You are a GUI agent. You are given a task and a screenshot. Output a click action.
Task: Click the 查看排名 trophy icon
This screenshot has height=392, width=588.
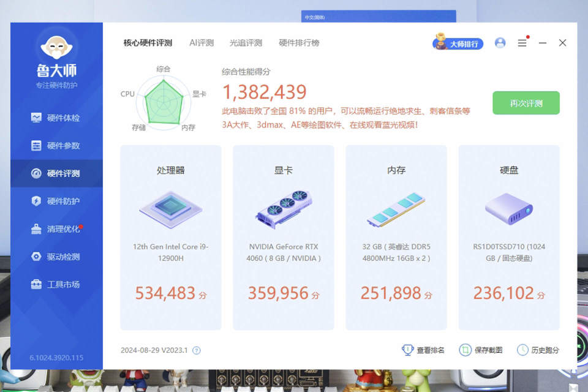coord(408,350)
